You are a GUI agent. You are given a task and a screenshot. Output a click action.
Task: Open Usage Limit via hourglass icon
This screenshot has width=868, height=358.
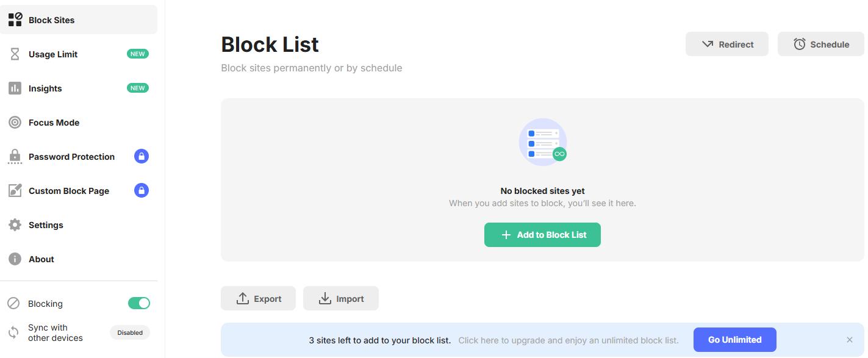pyautogui.click(x=15, y=54)
